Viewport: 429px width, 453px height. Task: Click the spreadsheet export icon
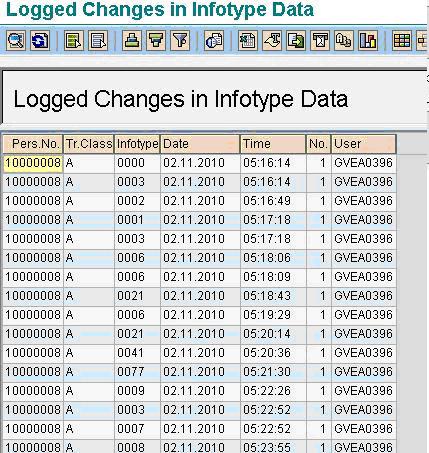248,41
